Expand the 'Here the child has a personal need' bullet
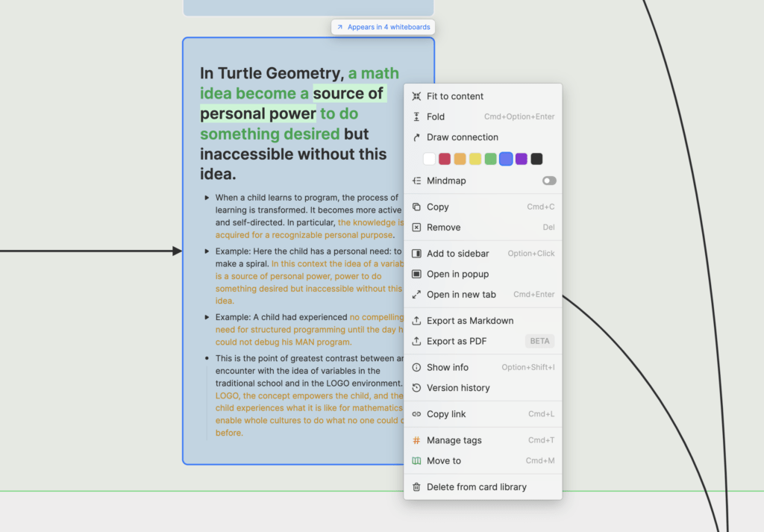 (207, 251)
